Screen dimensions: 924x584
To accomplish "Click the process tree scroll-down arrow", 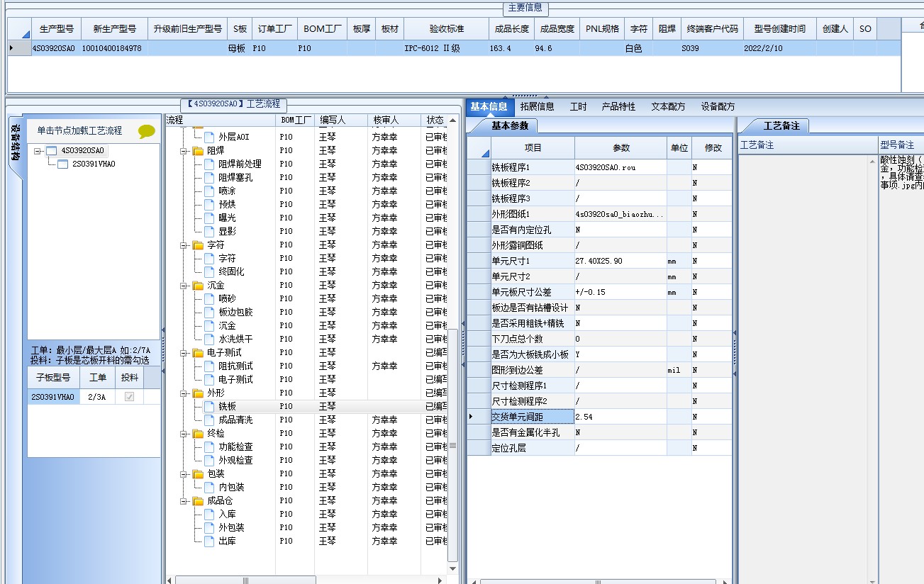I will pyautogui.click(x=452, y=568).
